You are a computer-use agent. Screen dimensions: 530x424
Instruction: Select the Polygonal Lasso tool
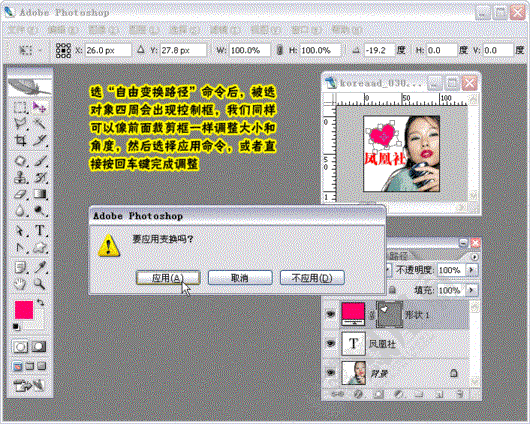[20, 124]
